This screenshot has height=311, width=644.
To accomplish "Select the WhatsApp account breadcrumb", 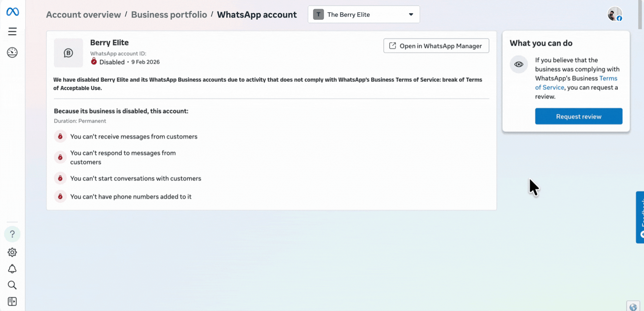I will click(257, 14).
